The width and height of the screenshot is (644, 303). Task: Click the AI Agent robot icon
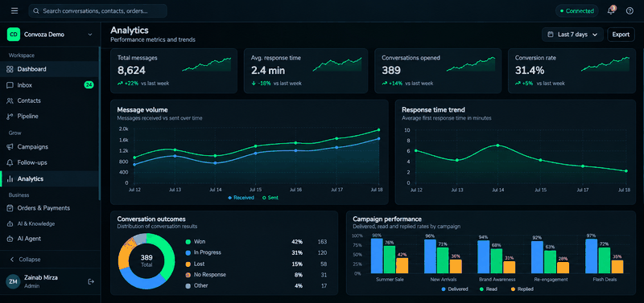click(10, 239)
